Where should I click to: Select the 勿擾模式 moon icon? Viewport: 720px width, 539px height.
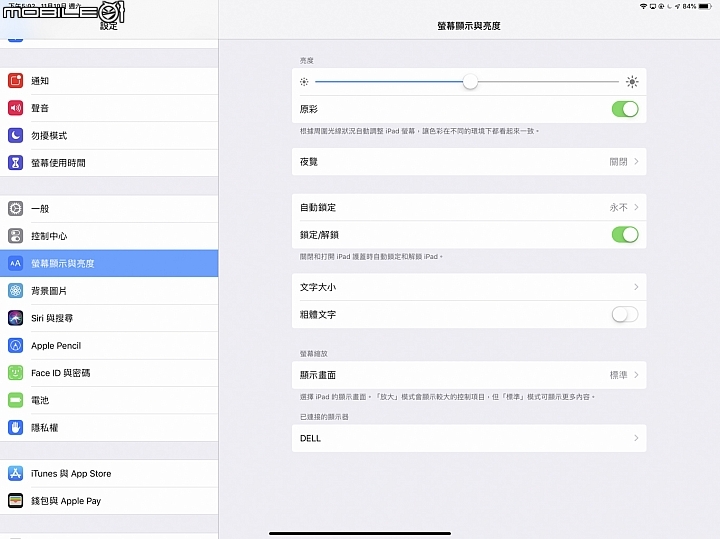[x=15, y=135]
